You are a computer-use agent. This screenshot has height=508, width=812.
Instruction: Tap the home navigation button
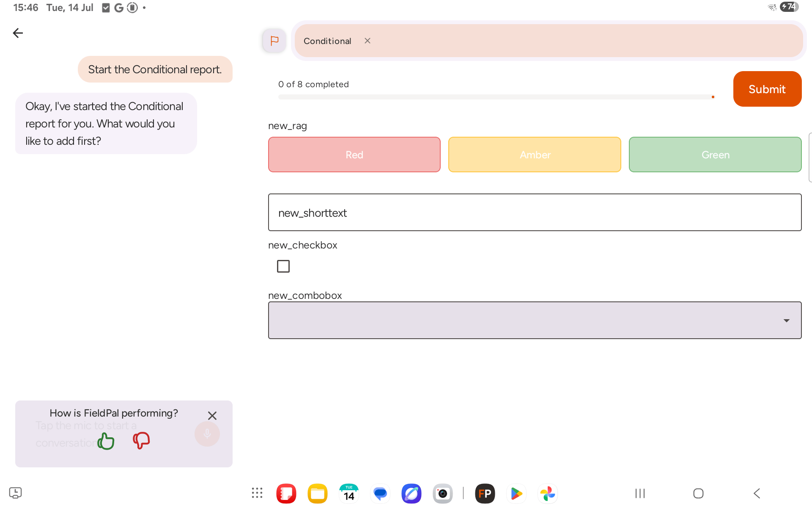(698, 493)
